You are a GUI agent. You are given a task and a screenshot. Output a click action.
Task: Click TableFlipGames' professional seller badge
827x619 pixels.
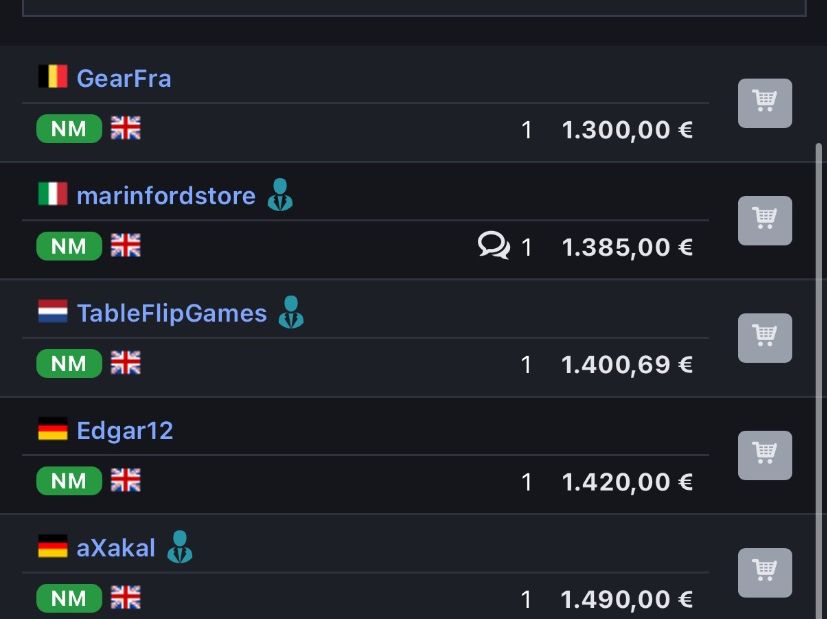[291, 312]
